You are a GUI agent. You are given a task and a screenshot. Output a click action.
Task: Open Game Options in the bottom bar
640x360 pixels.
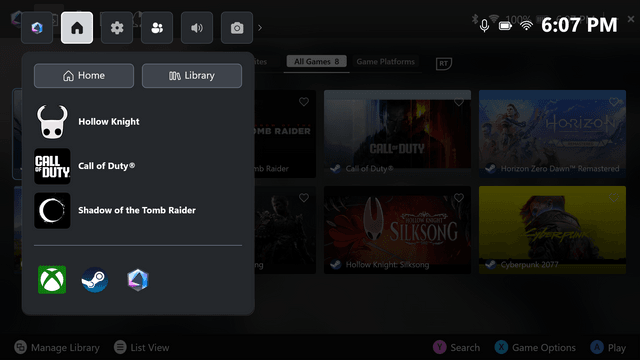point(535,347)
